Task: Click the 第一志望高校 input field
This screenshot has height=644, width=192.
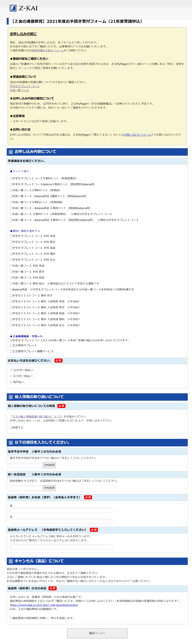Action: click(26, 488)
